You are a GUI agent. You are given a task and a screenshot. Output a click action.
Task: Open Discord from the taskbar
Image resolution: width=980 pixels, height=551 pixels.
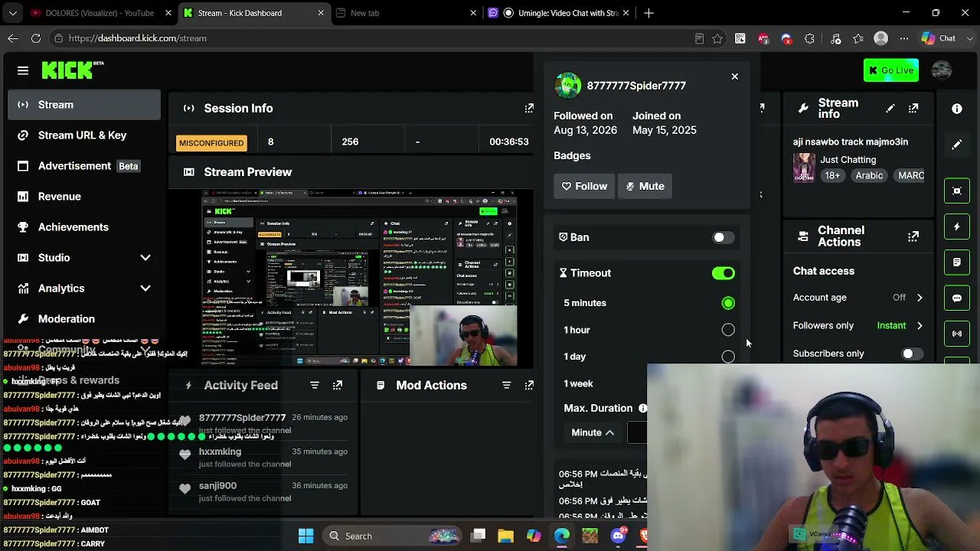618,536
